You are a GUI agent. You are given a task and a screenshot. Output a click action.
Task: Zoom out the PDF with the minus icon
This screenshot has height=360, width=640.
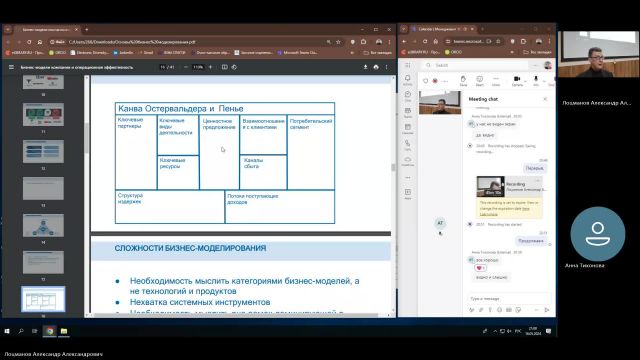pos(186,67)
